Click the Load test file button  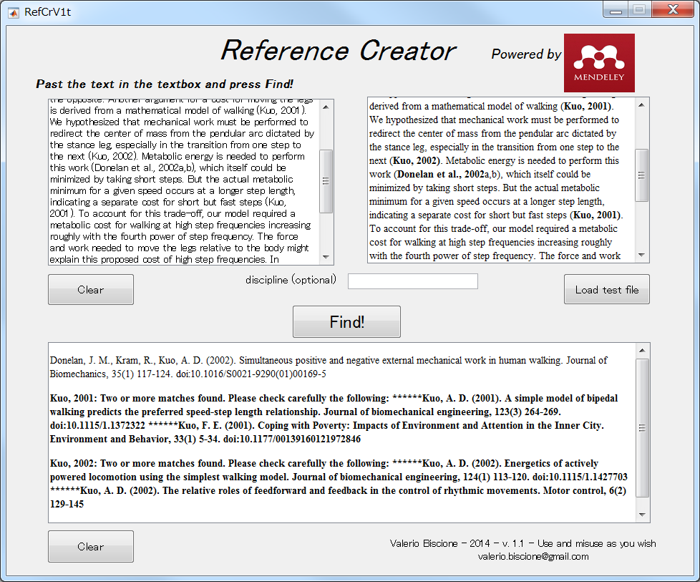pyautogui.click(x=606, y=290)
